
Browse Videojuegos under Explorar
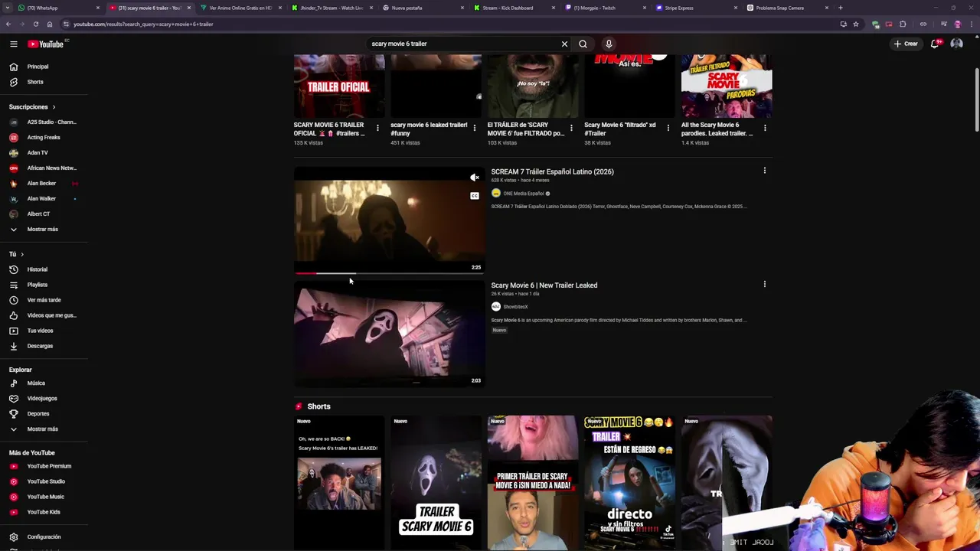44,398
